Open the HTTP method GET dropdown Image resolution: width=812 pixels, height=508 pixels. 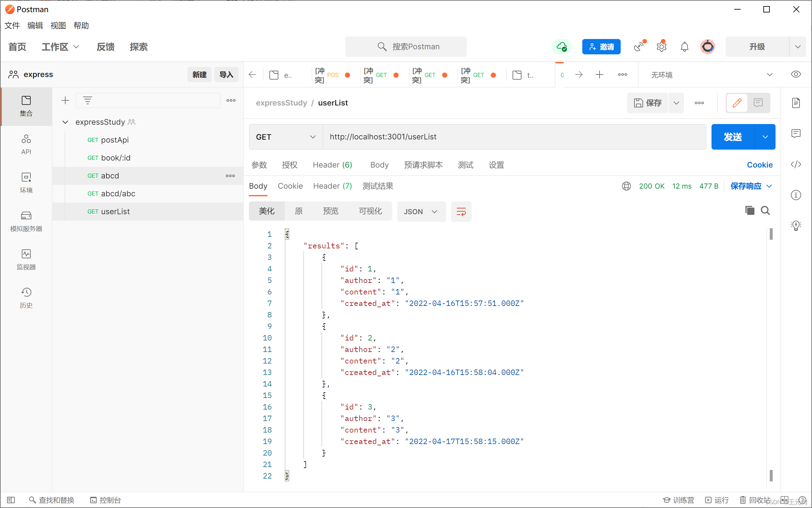tap(286, 137)
